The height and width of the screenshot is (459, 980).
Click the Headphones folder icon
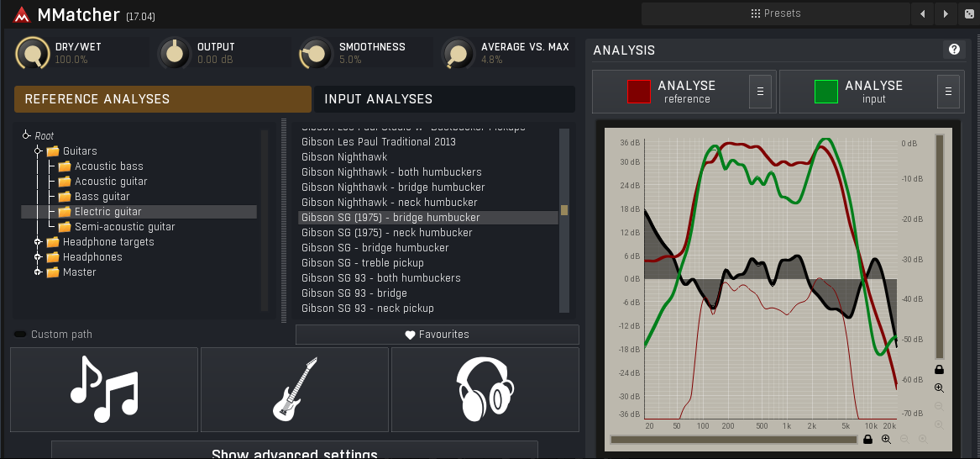[53, 257]
